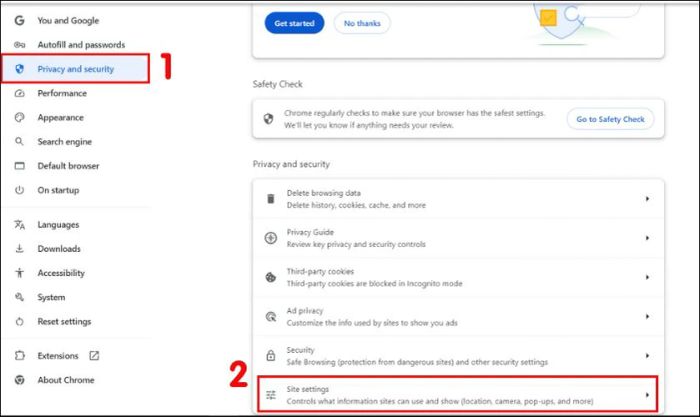Open Search engine settings
Screen dimensions: 700x417
(x=65, y=142)
